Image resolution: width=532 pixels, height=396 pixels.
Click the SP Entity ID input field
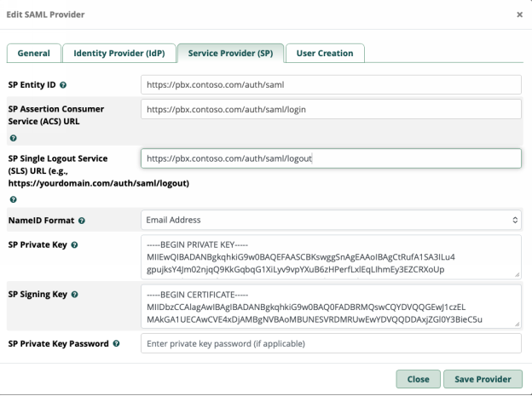tap(331, 84)
